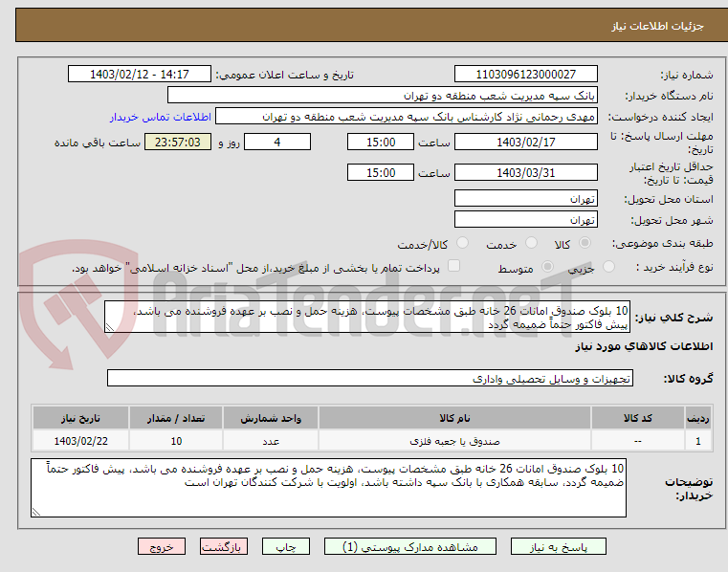Click the تعداد / مقدار column header

tap(176, 418)
